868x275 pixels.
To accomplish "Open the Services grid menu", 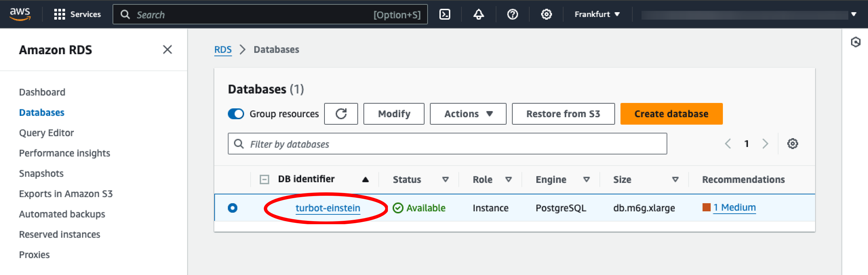I will click(x=77, y=14).
